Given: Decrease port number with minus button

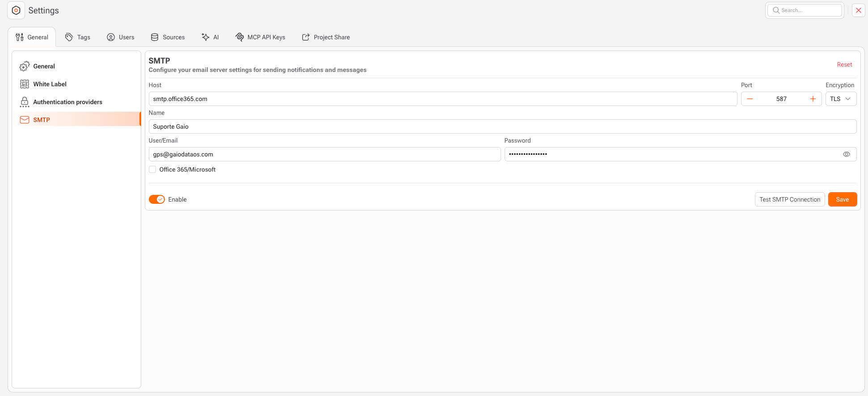Looking at the screenshot, I should point(750,99).
